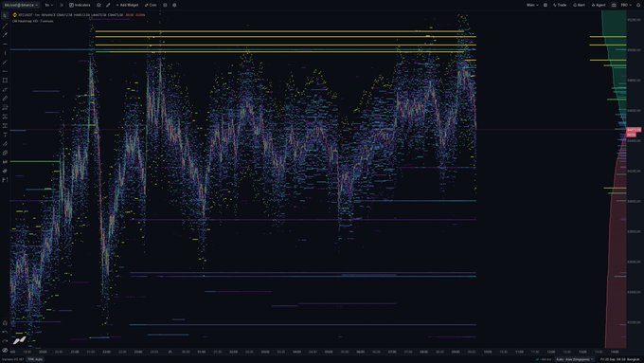Click the BTCUSDT symbol legend text
This screenshot has width=644, height=363.
point(27,15)
